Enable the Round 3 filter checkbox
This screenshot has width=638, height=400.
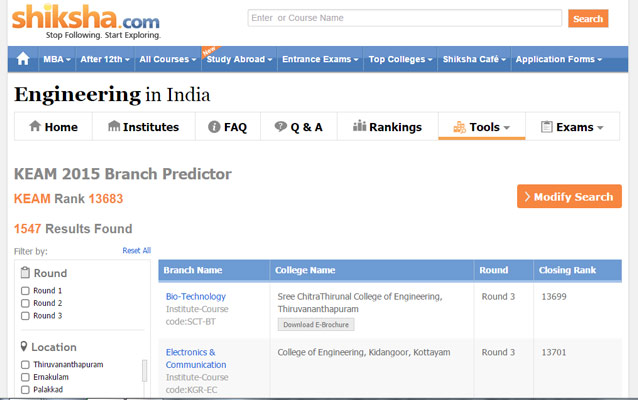(26, 316)
